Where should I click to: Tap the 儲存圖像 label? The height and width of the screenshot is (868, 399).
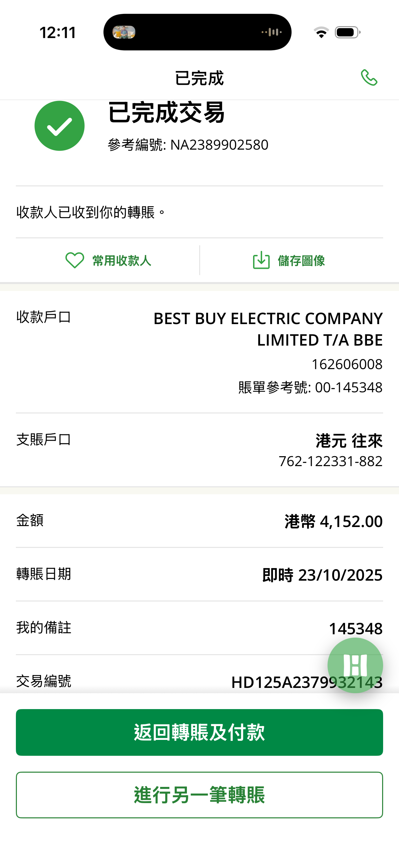tap(301, 261)
